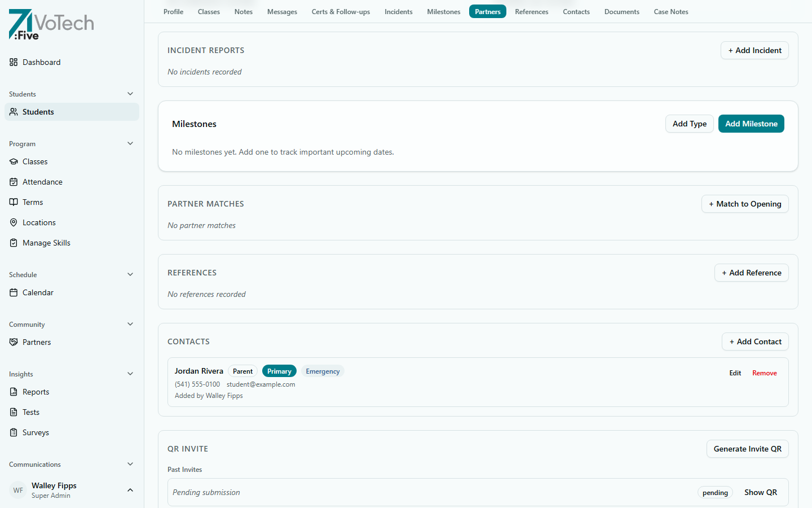Open the student@example.com email link
Viewport: 812px width, 508px height.
point(261,384)
